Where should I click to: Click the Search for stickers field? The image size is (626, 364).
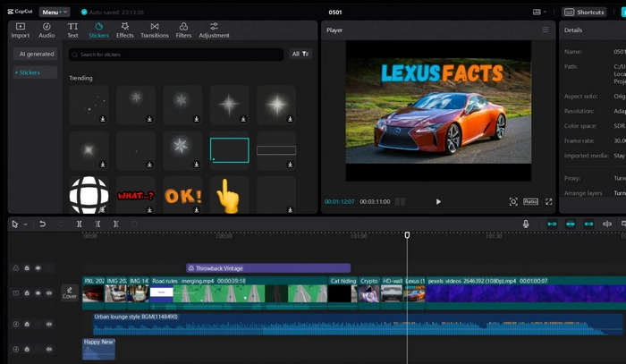pyautogui.click(x=176, y=55)
